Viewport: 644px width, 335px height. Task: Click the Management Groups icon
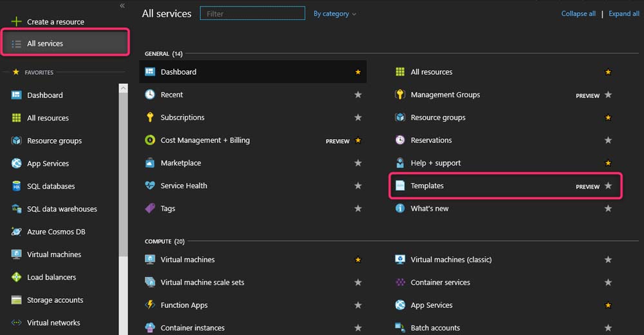[400, 95]
